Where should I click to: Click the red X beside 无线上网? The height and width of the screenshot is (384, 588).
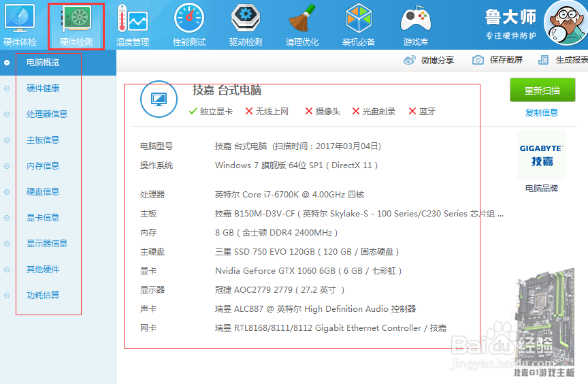click(x=249, y=112)
